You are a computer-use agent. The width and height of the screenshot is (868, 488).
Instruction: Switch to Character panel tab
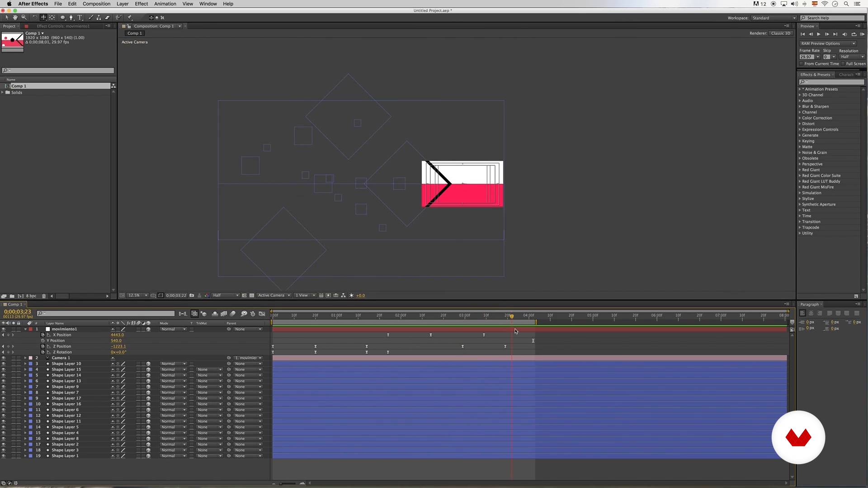click(x=845, y=75)
